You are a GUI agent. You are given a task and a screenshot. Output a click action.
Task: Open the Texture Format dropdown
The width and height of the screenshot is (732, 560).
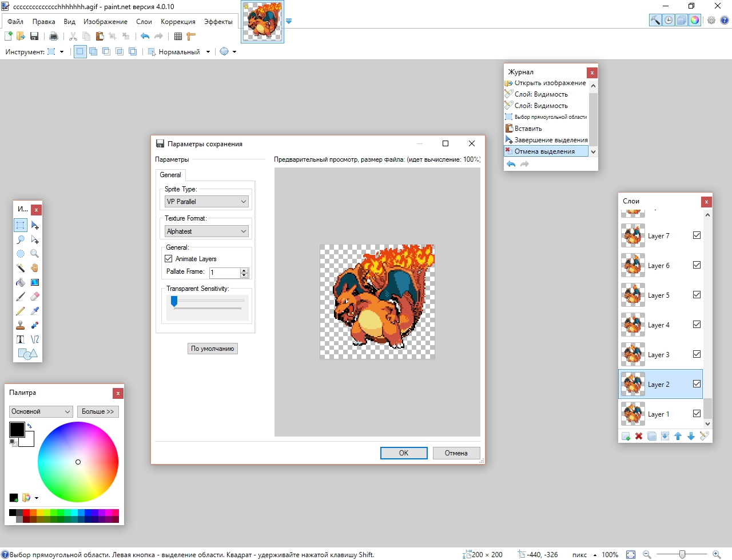point(206,231)
